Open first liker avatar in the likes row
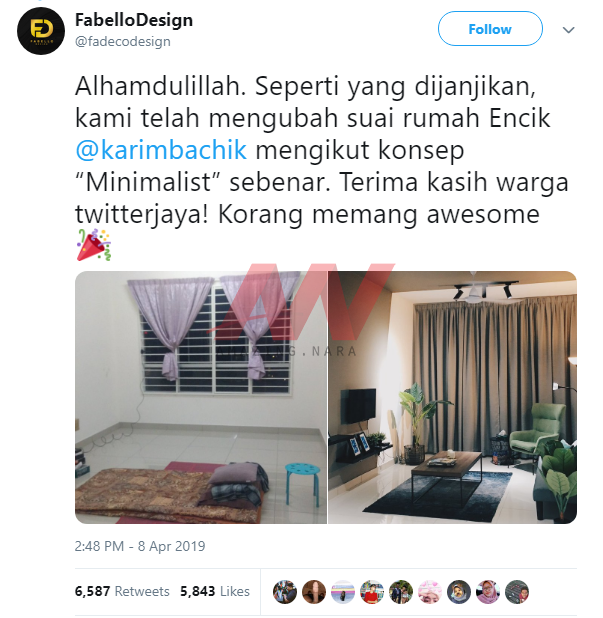603x618 pixels. tap(285, 592)
